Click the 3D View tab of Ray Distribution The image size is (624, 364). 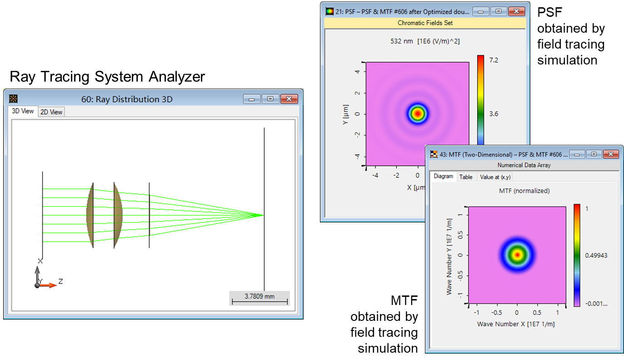pos(22,111)
